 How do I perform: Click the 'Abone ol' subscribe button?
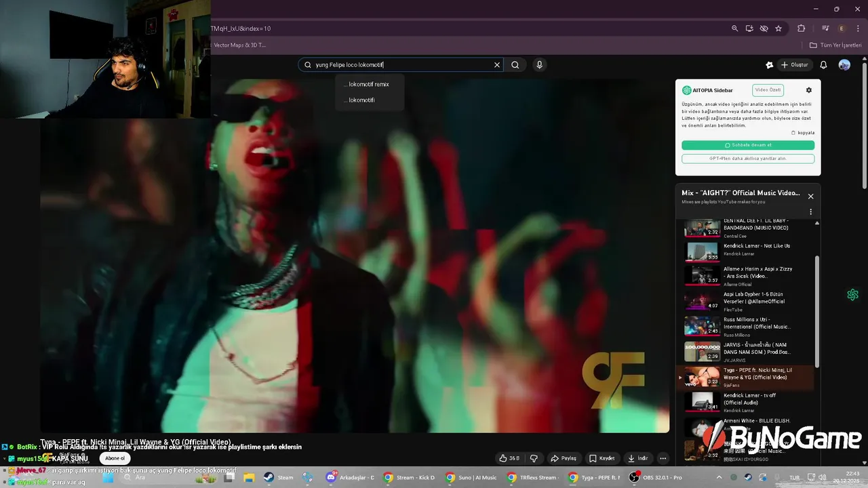click(x=115, y=458)
